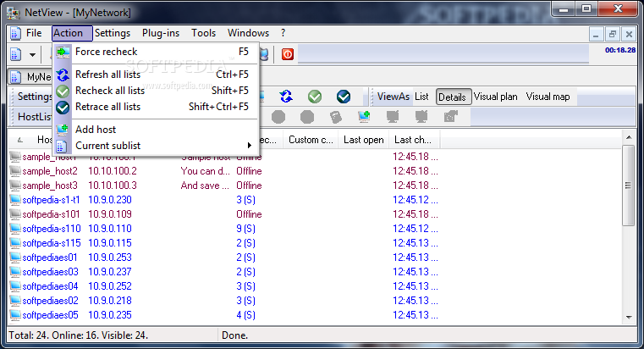Restore the inner MyNetwork child window
This screenshot has width=644, height=349.
613,34
